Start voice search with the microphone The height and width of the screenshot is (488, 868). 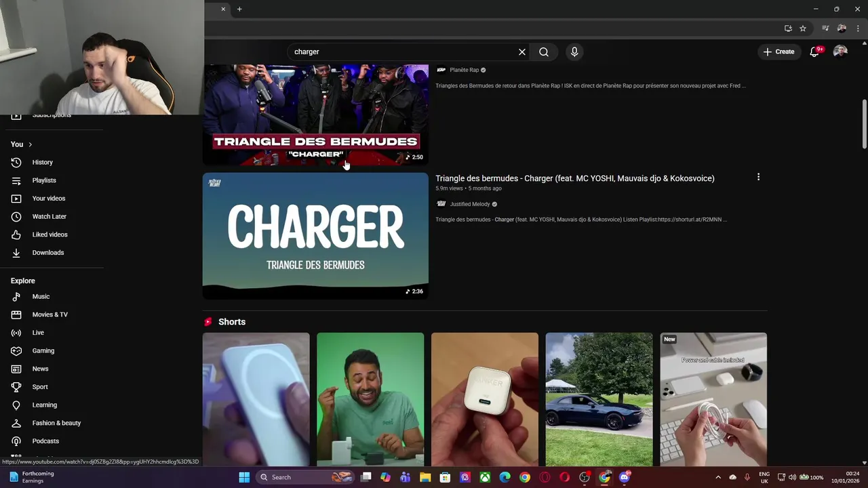574,52
